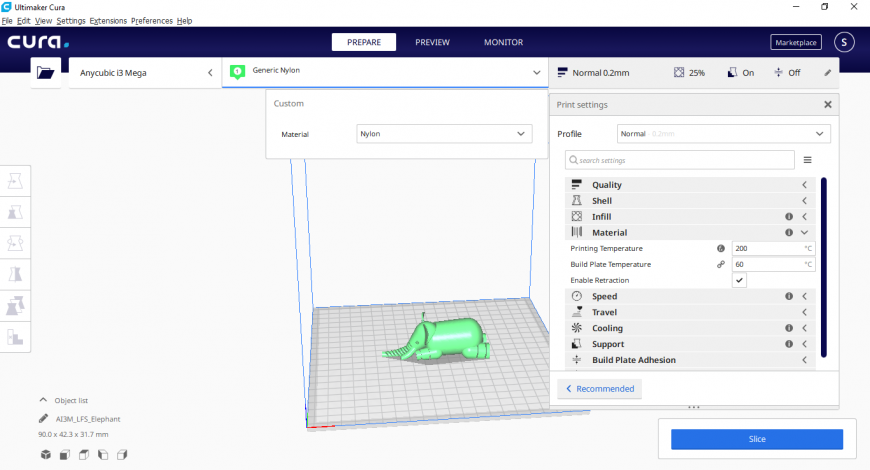The height and width of the screenshot is (470, 870).
Task: Expand the Quality settings category
Action: [x=690, y=185]
